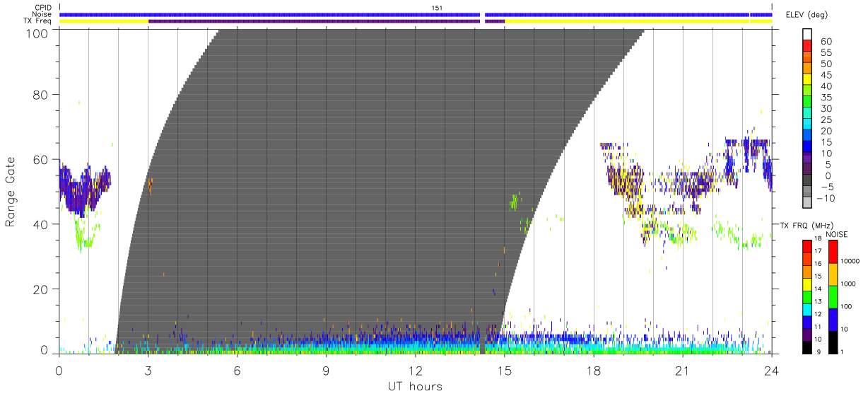Image resolution: width=868 pixels, height=401 pixels.
Task: Click the red segment of the ELEV colorbar
Action: [x=808, y=46]
